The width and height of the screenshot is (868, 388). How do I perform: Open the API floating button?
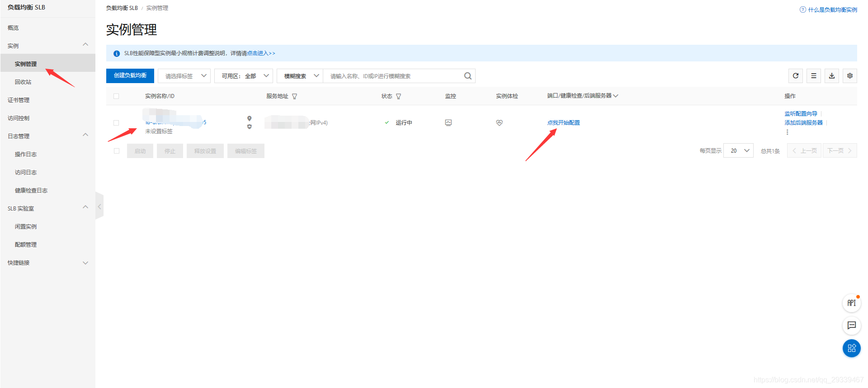(852, 303)
